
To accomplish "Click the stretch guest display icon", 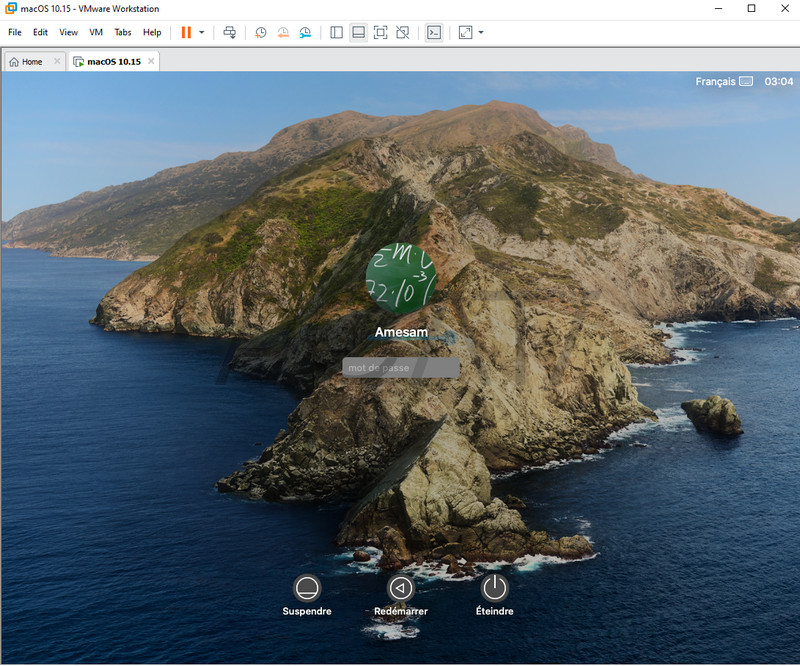I will [x=465, y=33].
